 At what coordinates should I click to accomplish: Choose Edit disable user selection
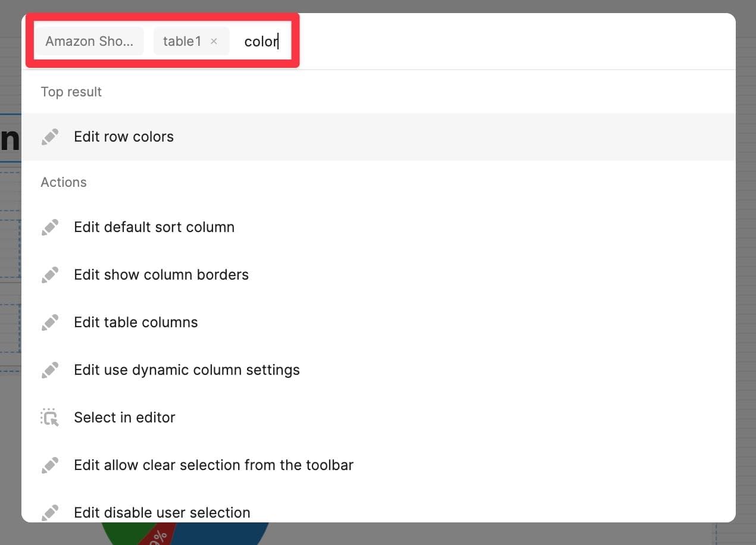162,512
